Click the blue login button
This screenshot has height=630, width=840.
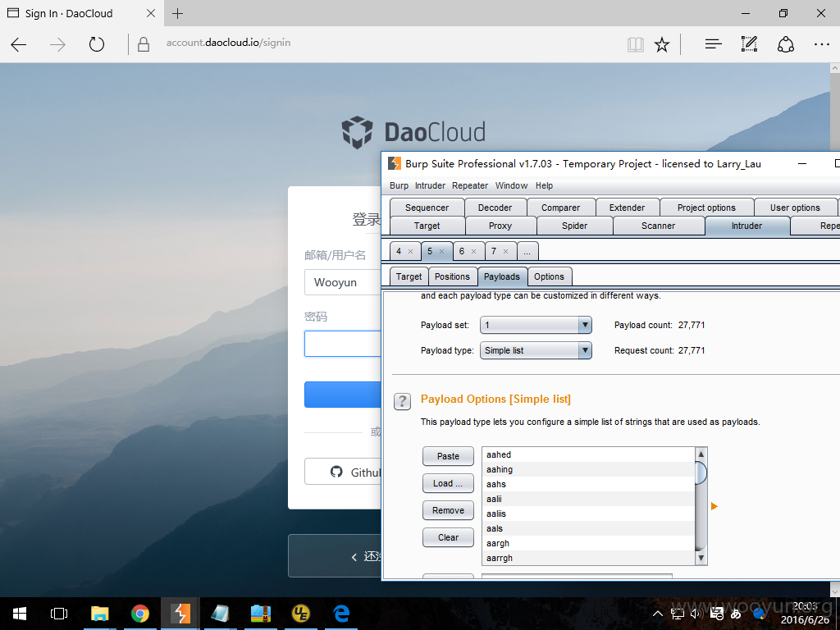point(342,395)
